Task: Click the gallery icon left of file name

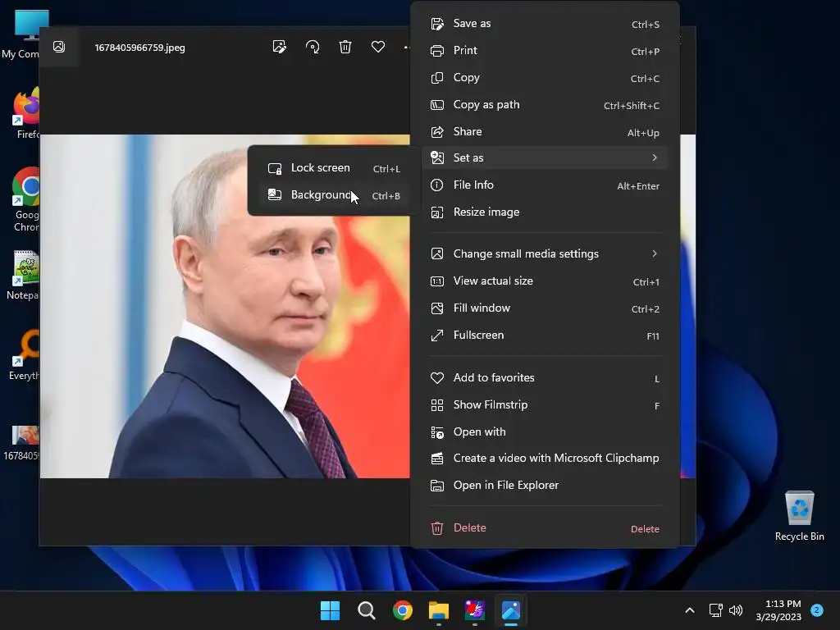Action: [x=59, y=47]
